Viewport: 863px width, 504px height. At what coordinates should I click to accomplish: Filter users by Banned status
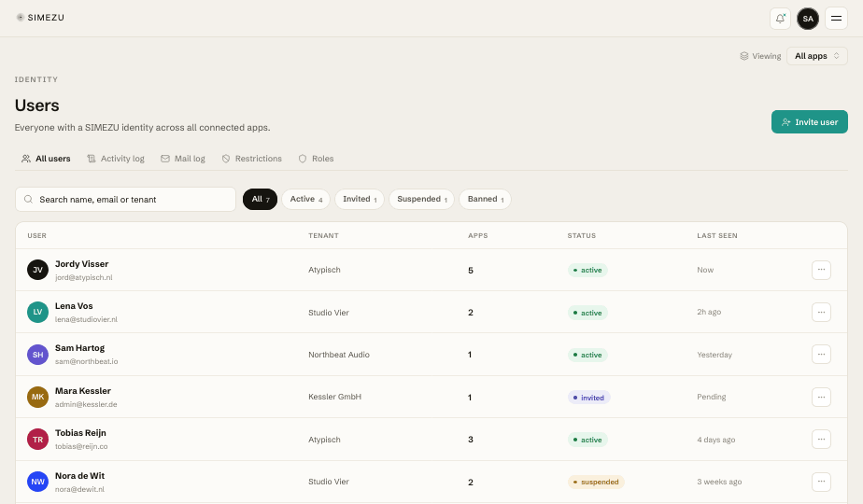coord(485,199)
